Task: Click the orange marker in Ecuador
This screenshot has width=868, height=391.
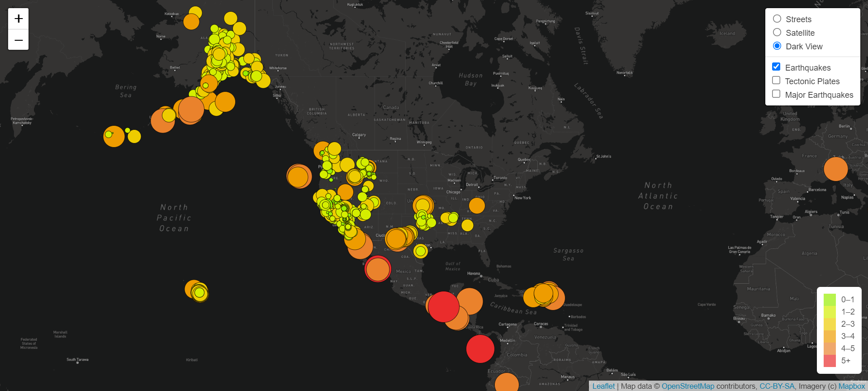Action: tap(507, 384)
